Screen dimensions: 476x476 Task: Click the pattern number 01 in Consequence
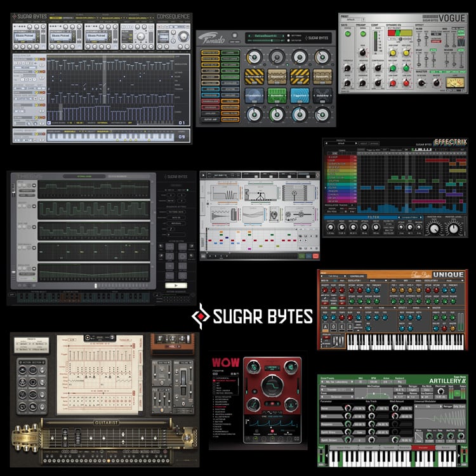pyautogui.click(x=182, y=122)
